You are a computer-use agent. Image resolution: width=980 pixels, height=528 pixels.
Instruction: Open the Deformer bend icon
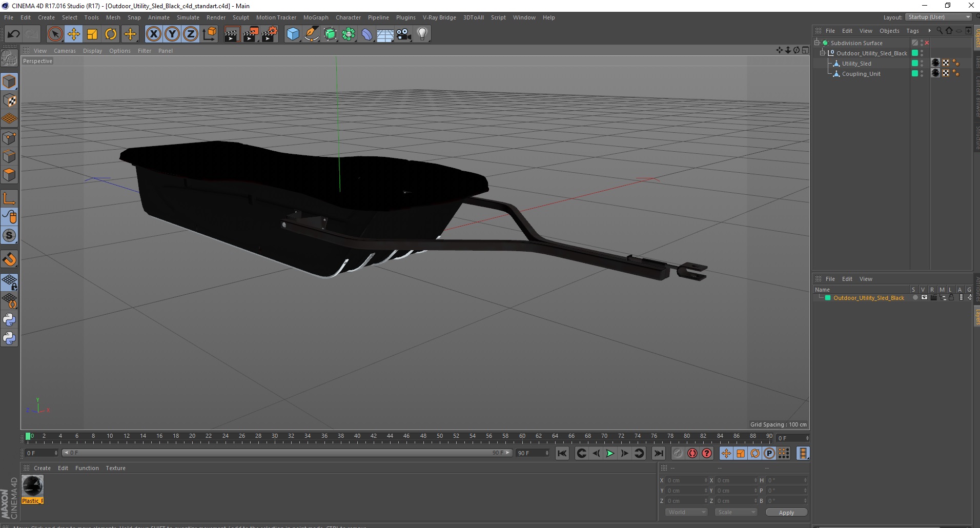[x=367, y=34]
